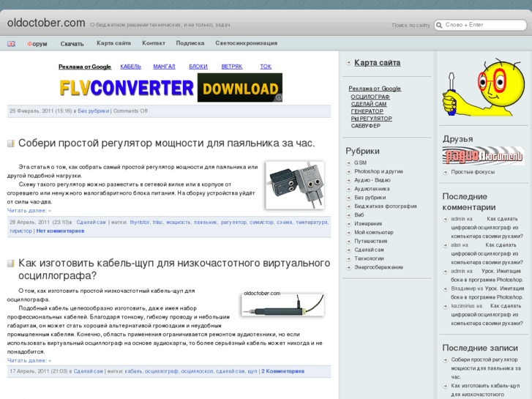Click 'Нет комментариев' link

pos(61,231)
